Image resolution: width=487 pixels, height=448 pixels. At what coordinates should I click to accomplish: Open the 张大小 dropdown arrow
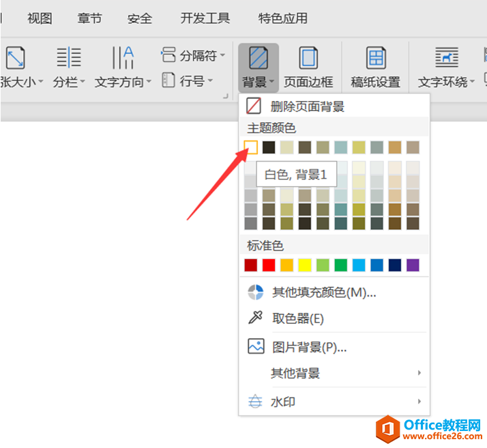point(41,81)
